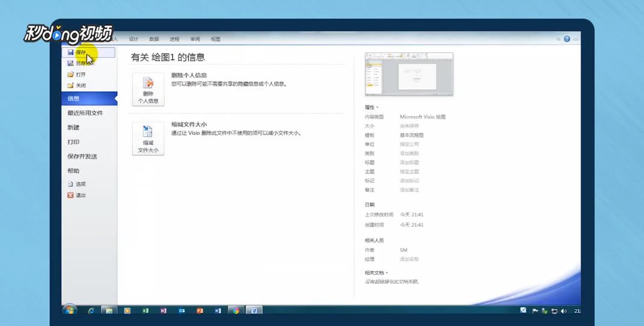Launch OneNote from the taskbar

coord(163,311)
